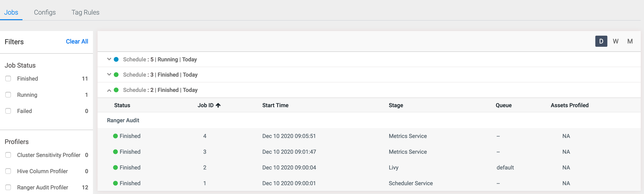Switch to the Configs tab
Image resolution: width=644 pixels, height=194 pixels.
pos(45,12)
